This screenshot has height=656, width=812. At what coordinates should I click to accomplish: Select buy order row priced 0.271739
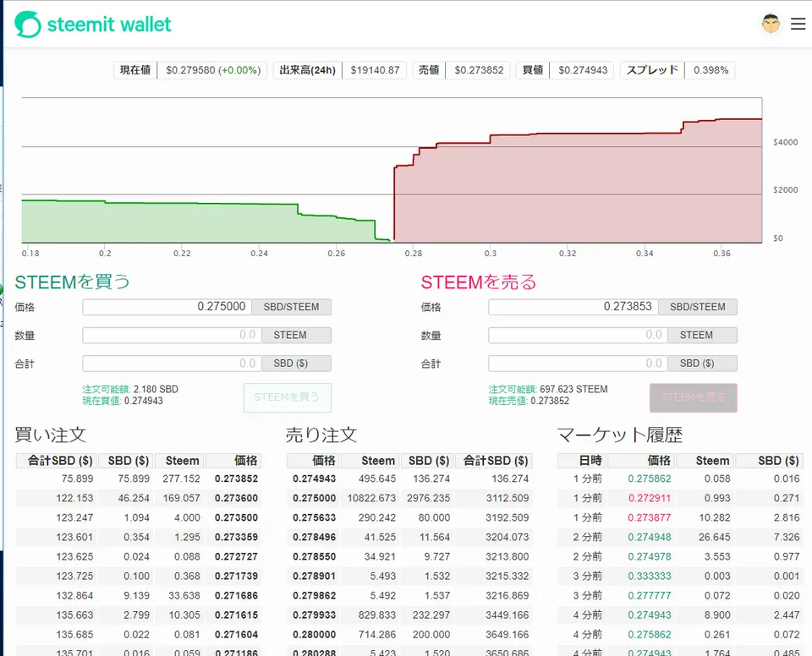pos(138,577)
